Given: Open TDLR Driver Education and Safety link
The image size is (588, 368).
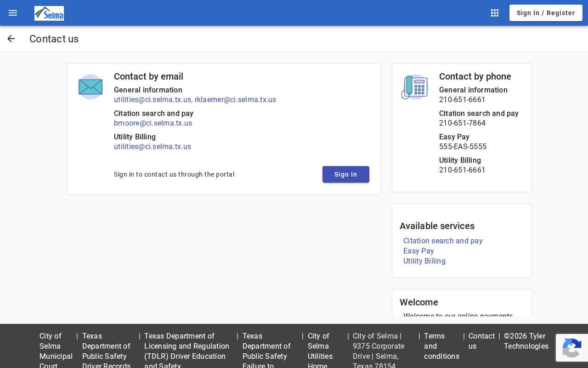Looking at the screenshot, I should tap(187, 351).
